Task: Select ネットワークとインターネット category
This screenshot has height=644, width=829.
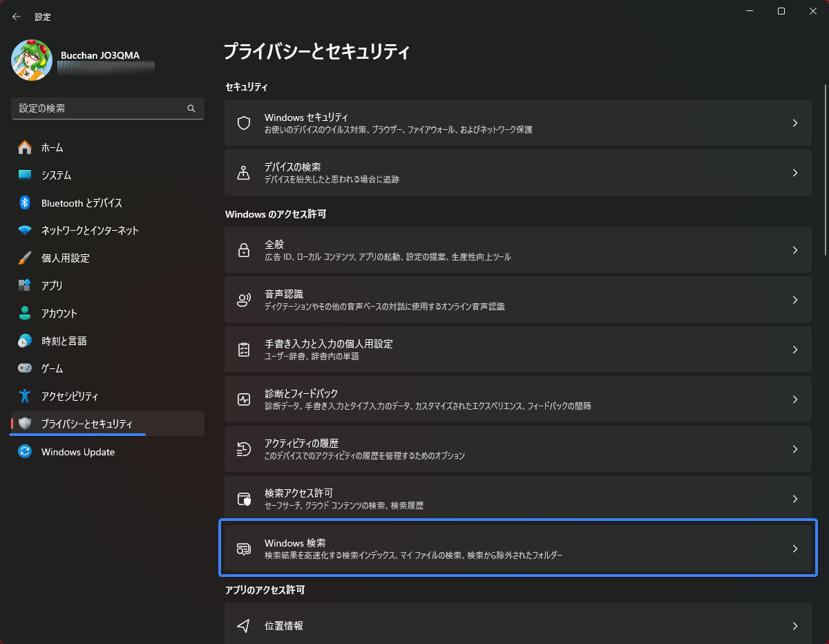Action: pos(108,230)
